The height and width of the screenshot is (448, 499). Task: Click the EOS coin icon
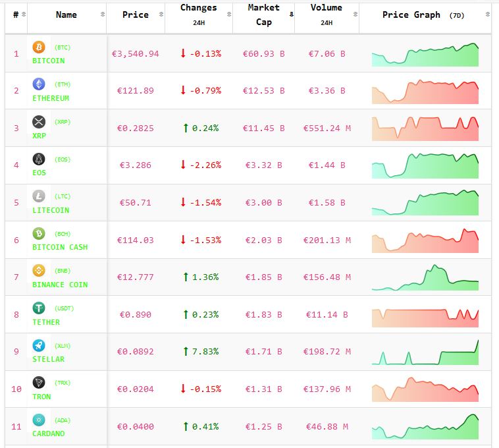pos(39,159)
